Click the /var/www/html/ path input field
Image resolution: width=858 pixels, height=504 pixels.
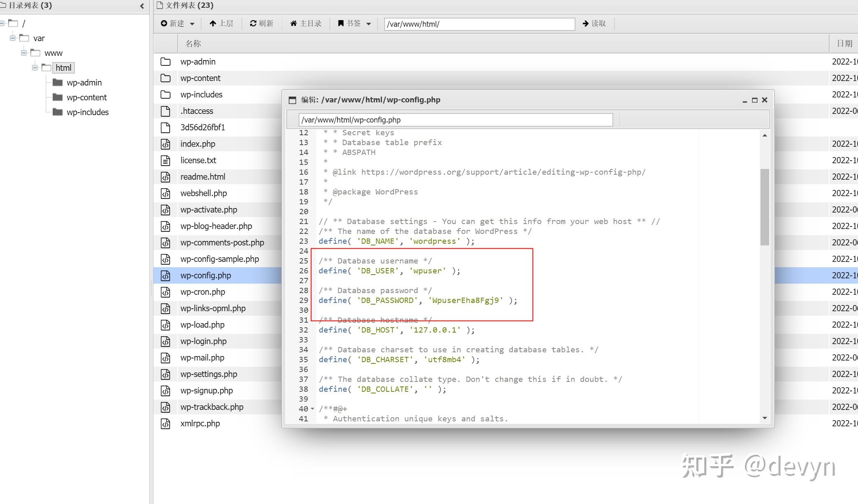479,24
